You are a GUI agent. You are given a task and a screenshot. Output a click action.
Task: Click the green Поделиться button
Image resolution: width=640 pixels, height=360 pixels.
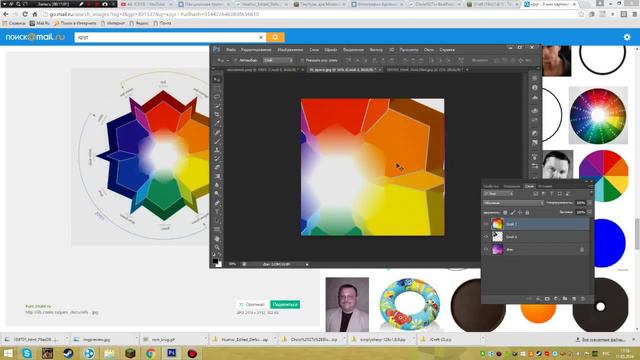click(285, 304)
